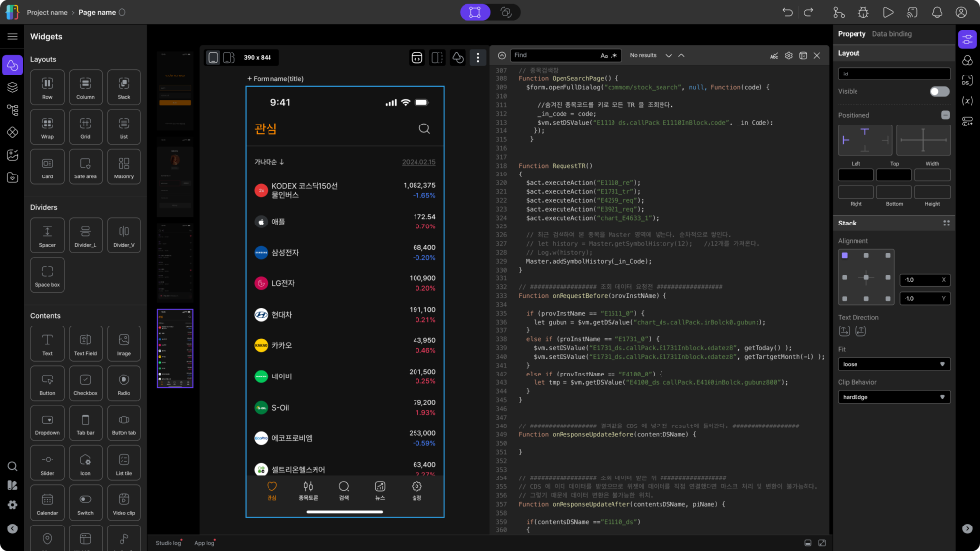Collapse the find bar with chevron circle
This screenshot has height=551, width=980.
501,56
